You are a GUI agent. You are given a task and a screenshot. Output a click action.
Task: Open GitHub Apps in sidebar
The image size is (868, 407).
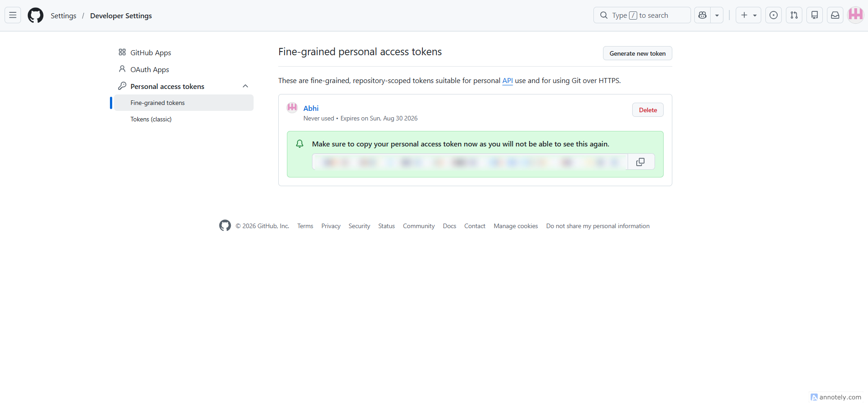click(x=151, y=52)
